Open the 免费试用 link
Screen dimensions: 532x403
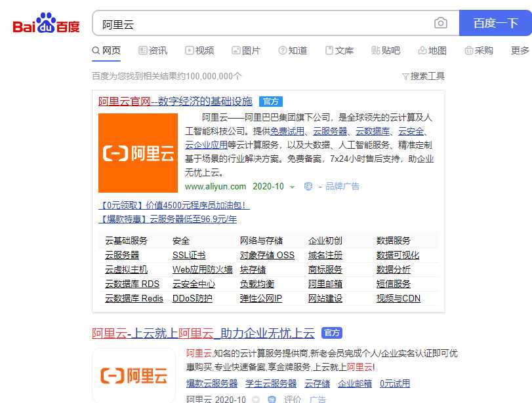287,131
